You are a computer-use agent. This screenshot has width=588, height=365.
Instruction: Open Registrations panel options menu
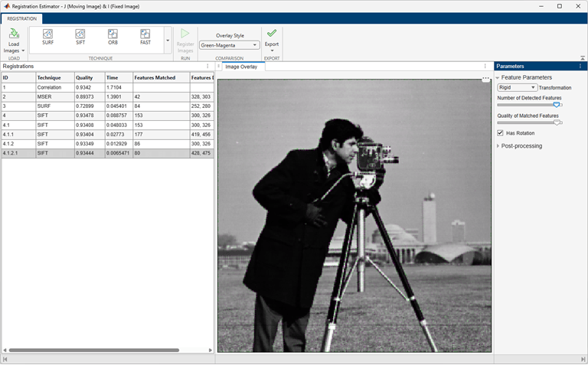point(207,66)
